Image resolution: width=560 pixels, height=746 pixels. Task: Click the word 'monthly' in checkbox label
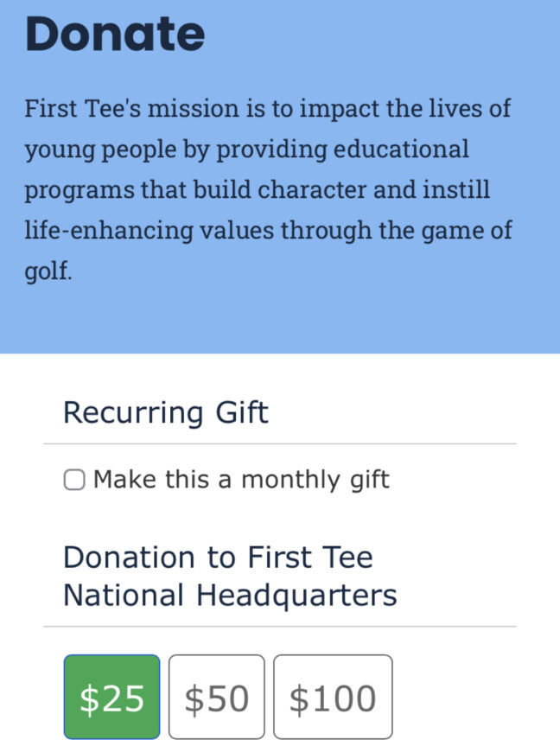290,480
